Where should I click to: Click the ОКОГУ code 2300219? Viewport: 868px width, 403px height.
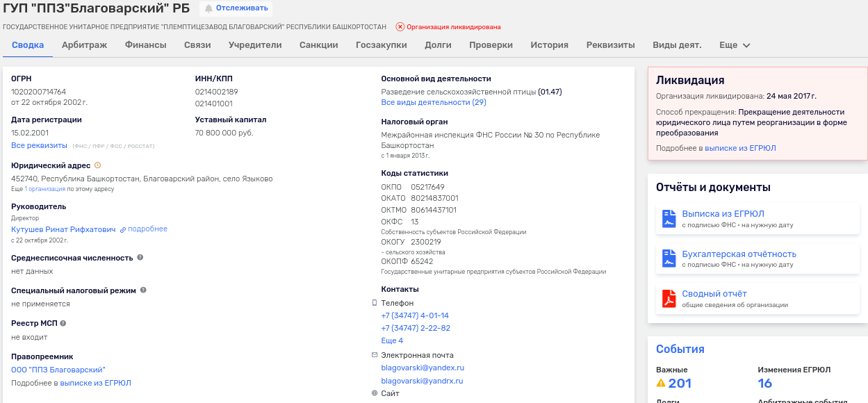coord(426,242)
